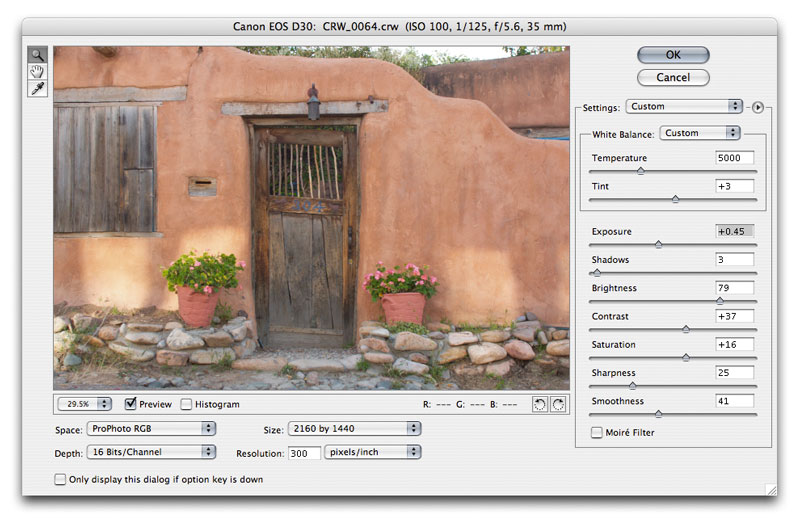The width and height of the screenshot is (800, 525).
Task: Check 'Only display this dialog' option
Action: point(60,480)
